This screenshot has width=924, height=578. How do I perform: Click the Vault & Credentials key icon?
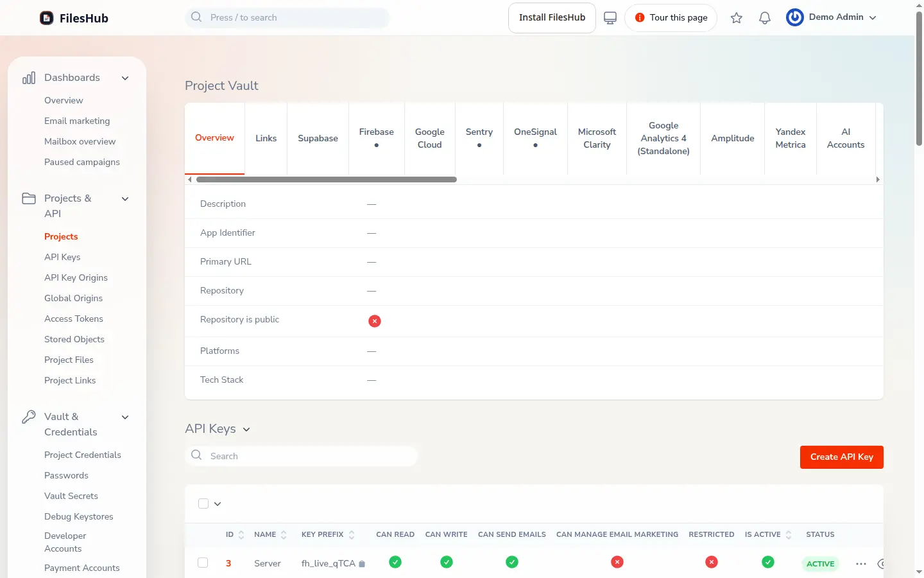click(x=29, y=417)
